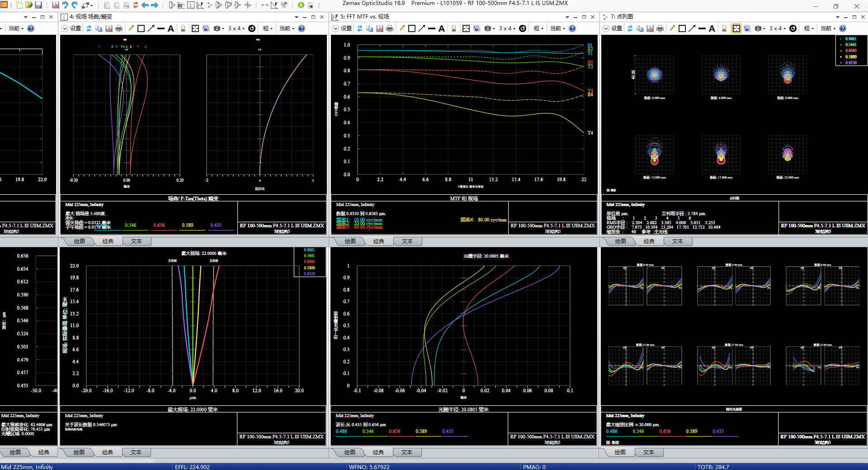Click the orange Update All icon in main toolbar
Viewport: 868px width, 470px height.
[135, 5]
